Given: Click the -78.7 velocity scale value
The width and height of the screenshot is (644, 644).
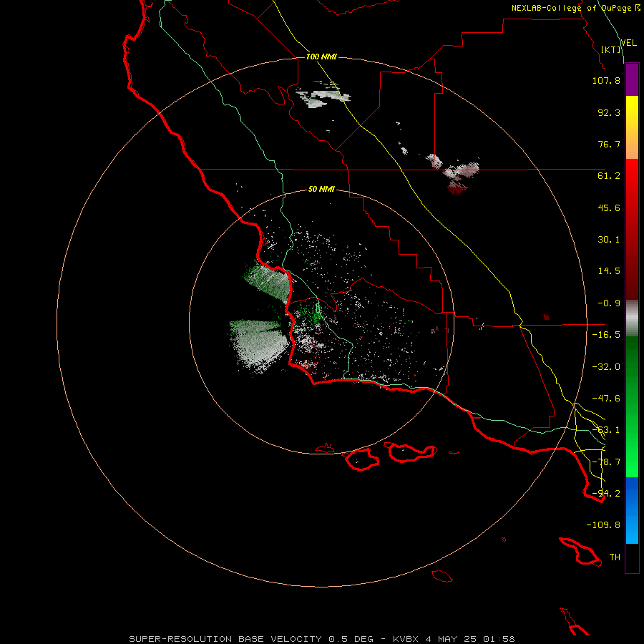Looking at the screenshot, I should pyautogui.click(x=606, y=462).
